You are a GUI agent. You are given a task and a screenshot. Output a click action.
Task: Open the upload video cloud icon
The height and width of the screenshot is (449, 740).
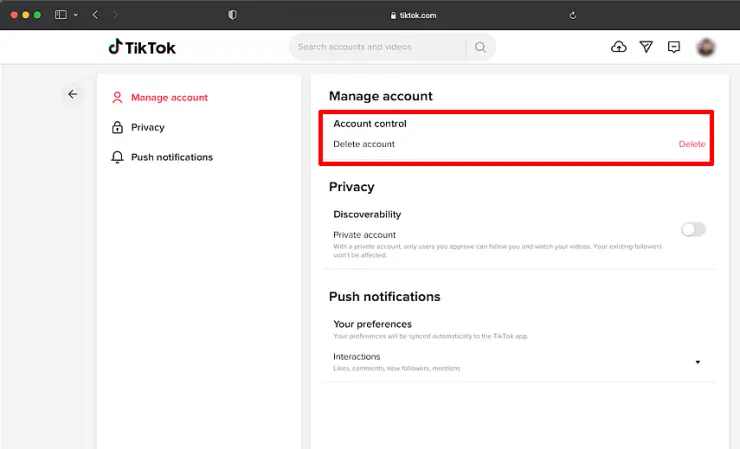[x=619, y=47]
